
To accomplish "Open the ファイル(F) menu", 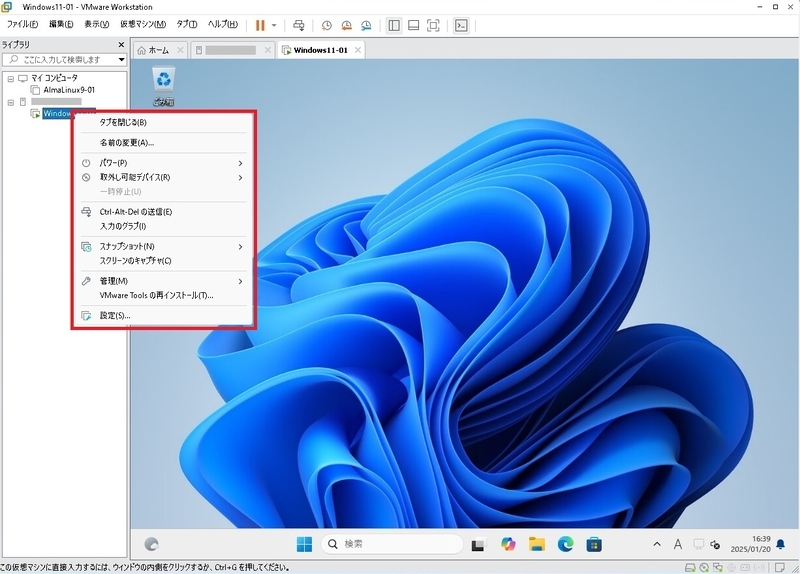I will [x=22, y=24].
